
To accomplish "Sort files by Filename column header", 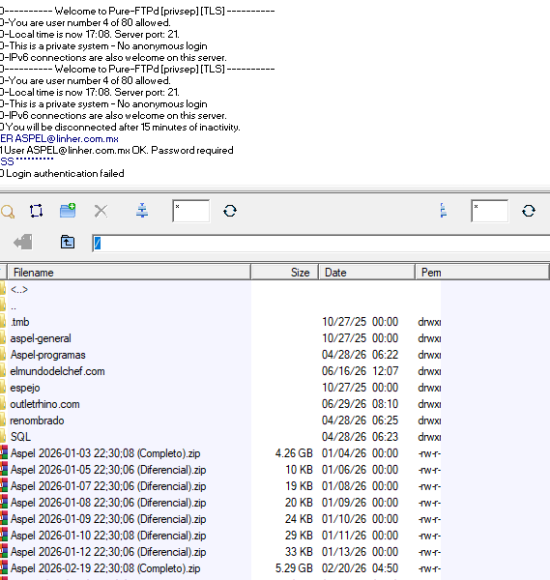I will pyautogui.click(x=129, y=273).
